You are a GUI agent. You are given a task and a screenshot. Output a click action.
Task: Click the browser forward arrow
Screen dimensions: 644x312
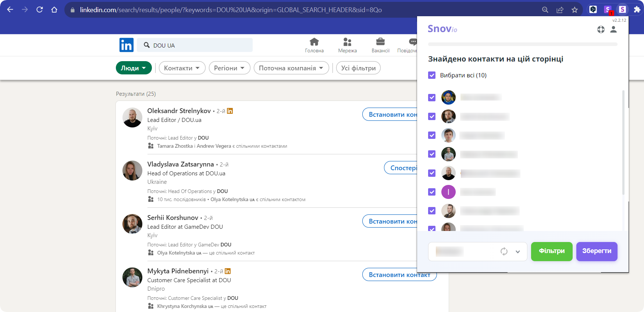[x=25, y=10]
